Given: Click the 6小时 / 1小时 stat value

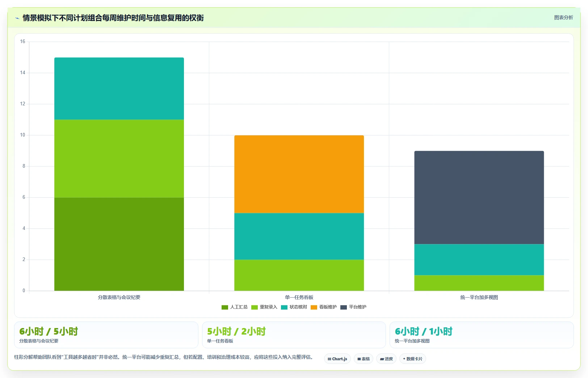Looking at the screenshot, I should (424, 331).
